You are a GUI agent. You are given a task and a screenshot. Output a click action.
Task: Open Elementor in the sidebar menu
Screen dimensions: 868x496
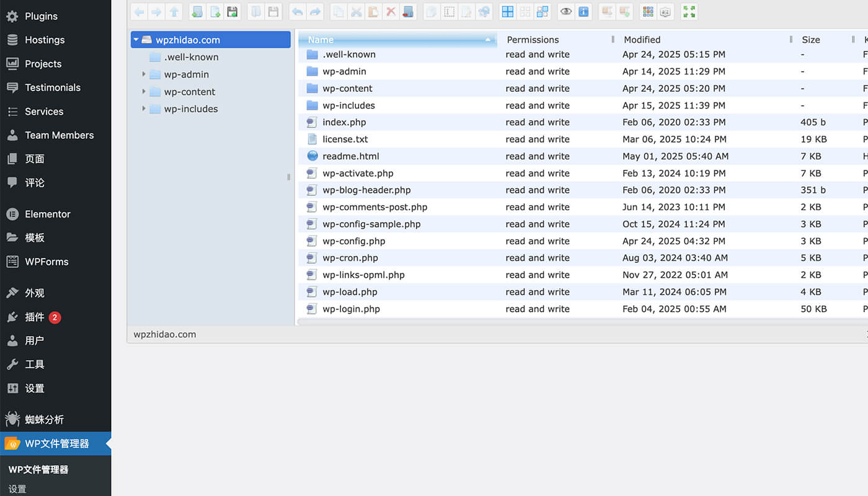pyautogui.click(x=56, y=214)
